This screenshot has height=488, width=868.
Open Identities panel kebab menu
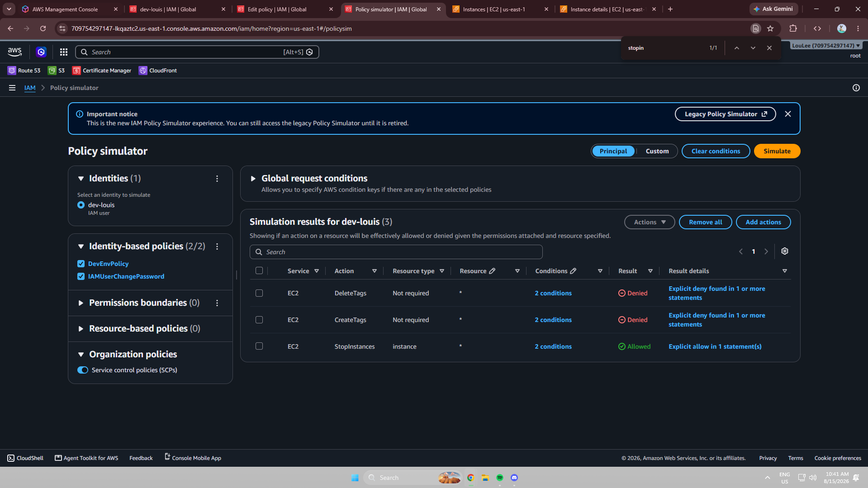pos(217,179)
